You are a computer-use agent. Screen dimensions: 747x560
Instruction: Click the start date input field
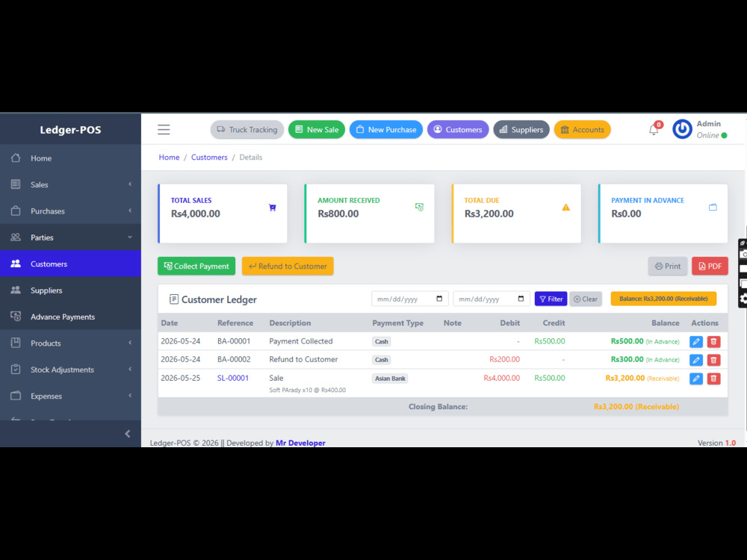pos(409,299)
